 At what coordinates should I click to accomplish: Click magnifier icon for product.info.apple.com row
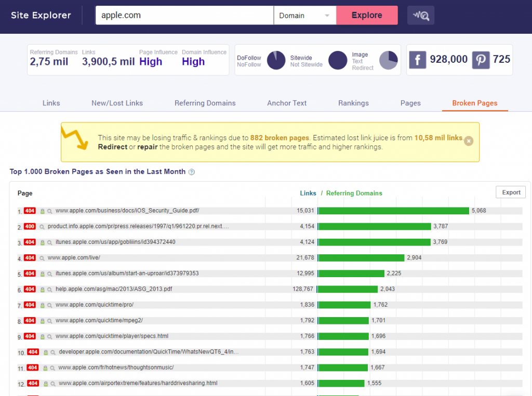(x=42, y=227)
